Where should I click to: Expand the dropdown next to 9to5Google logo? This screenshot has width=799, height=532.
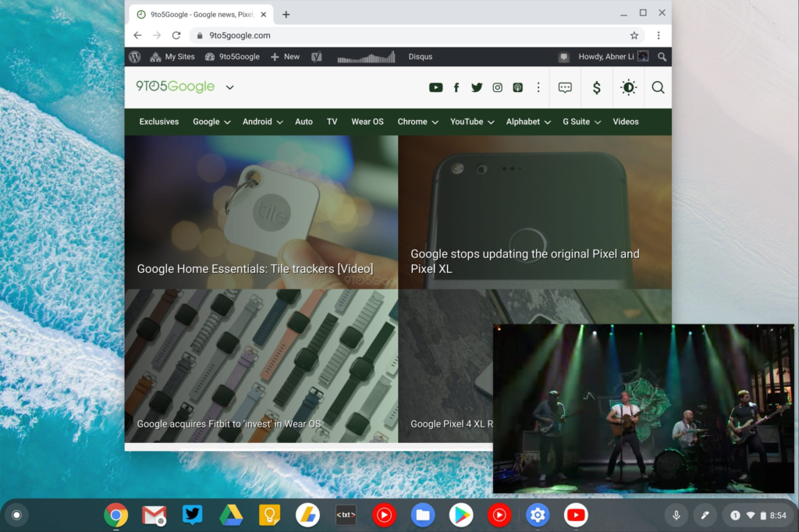point(230,87)
